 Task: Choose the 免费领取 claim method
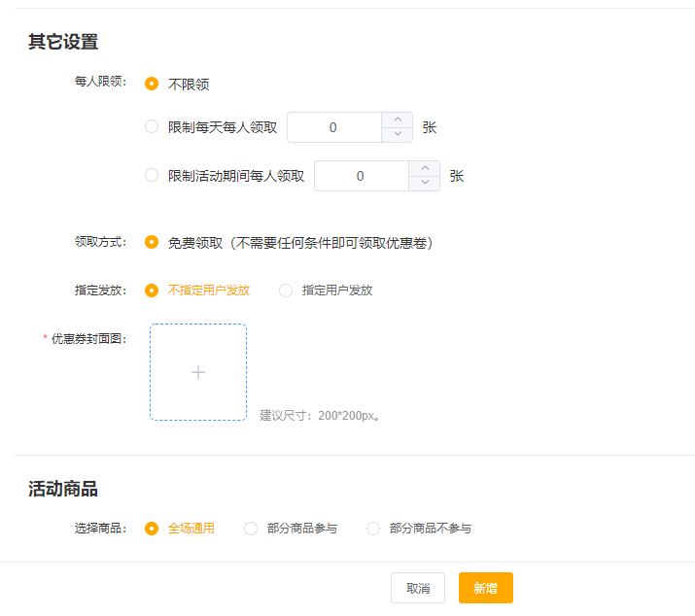152,242
